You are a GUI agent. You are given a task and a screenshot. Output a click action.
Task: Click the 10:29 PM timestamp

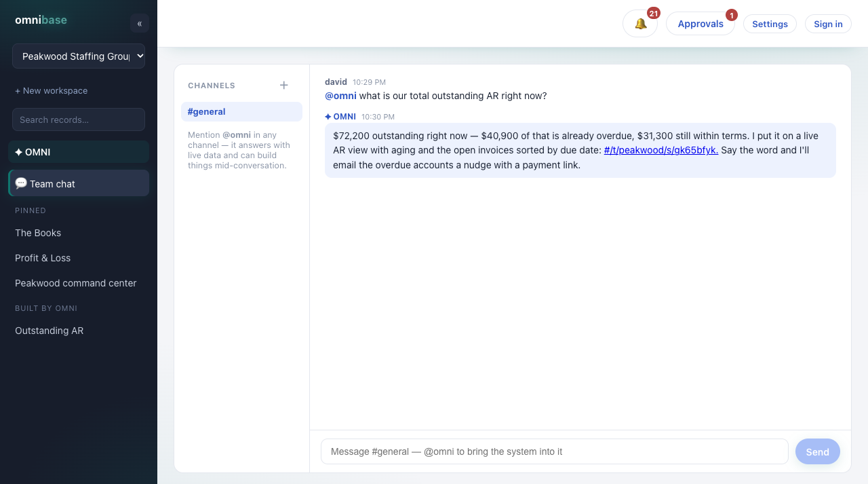click(x=369, y=82)
